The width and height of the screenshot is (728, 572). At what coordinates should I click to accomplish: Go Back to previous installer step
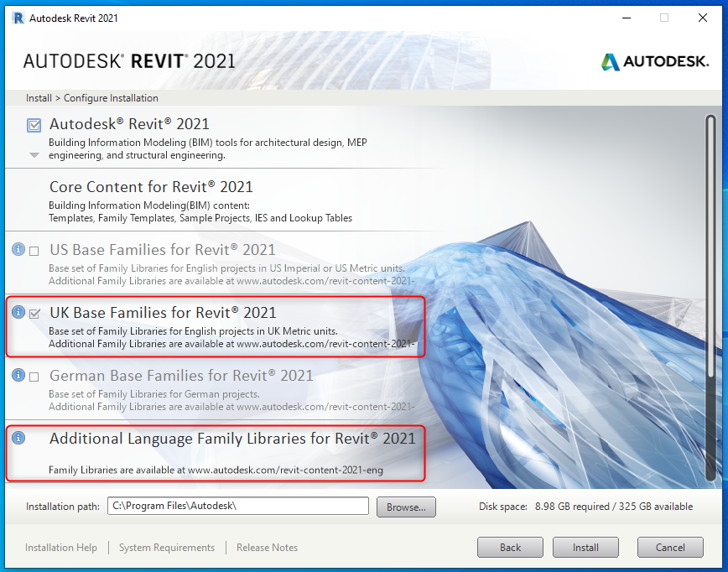[510, 548]
